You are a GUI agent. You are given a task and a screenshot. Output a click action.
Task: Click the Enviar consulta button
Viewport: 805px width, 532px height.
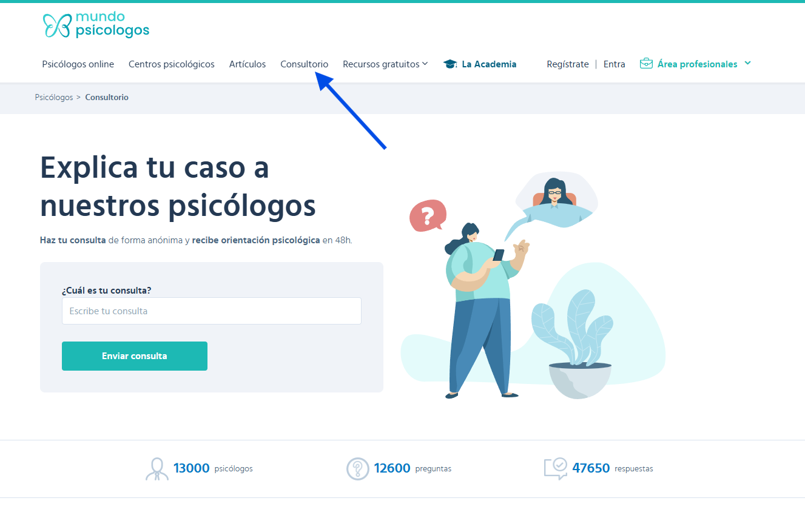135,356
